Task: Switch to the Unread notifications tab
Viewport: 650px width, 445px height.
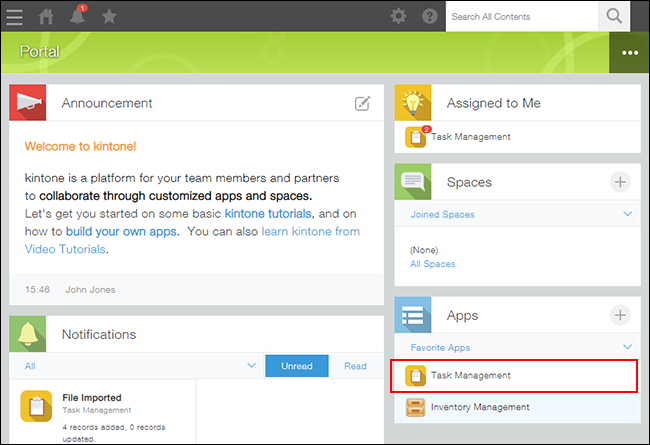Action: click(297, 367)
